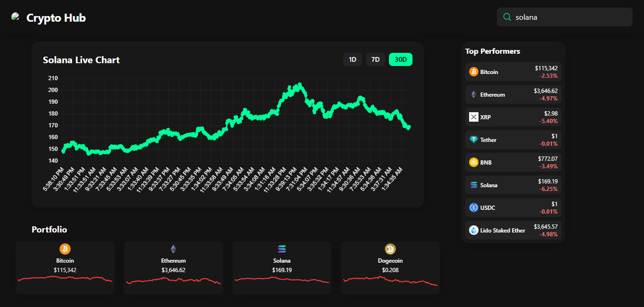Click the $772.07 BNB price
Image resolution: width=644 pixels, height=307 pixels.
tap(547, 159)
